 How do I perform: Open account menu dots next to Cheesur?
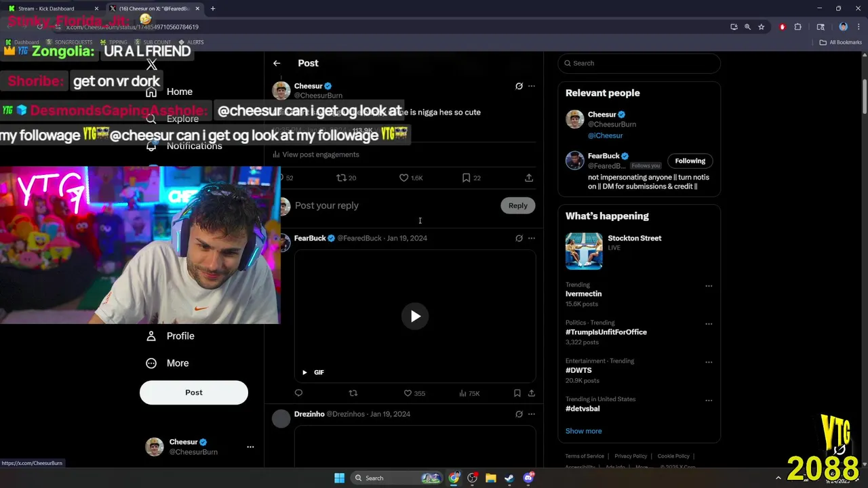250,447
